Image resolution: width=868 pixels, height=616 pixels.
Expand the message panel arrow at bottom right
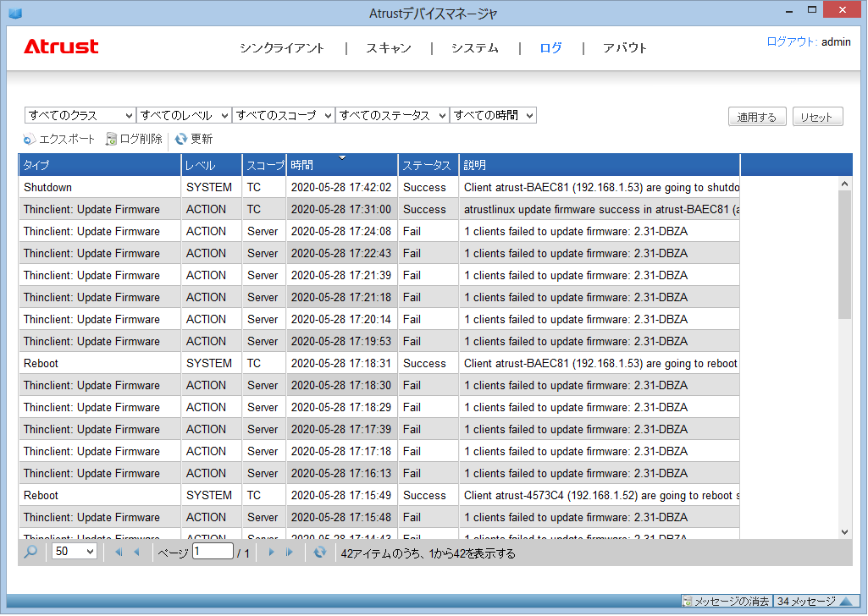coord(844,602)
